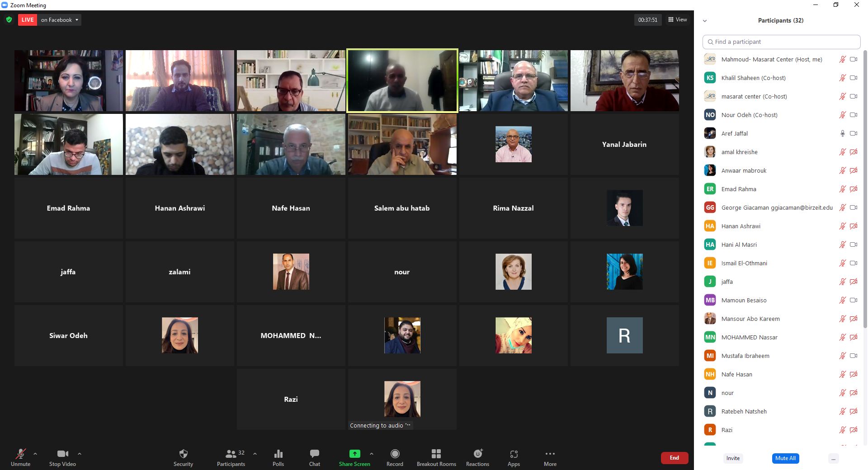Unmute the microphone
The image size is (868, 470).
tap(20, 457)
